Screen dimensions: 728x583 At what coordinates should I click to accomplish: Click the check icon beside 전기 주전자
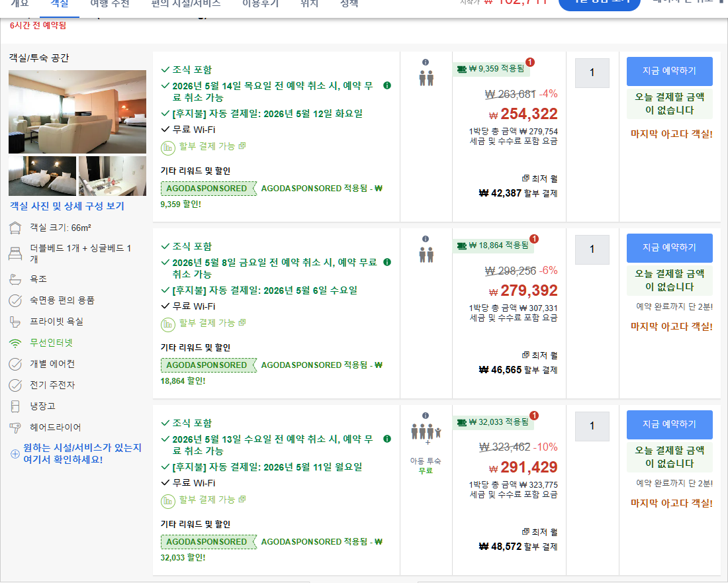coord(15,385)
